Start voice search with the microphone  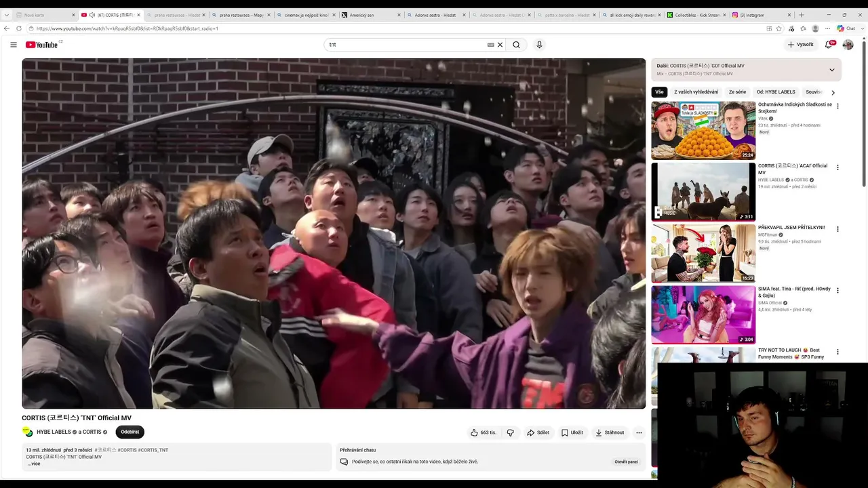[x=539, y=45]
